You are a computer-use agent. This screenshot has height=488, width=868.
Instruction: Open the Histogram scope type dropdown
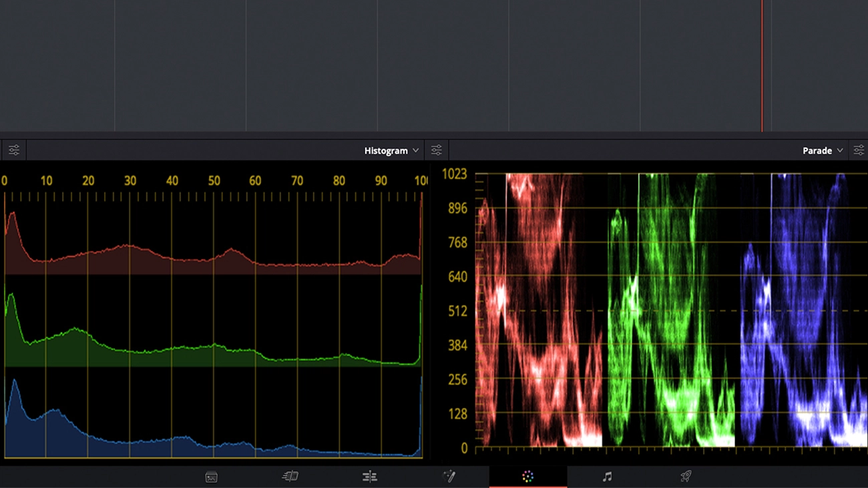click(391, 150)
